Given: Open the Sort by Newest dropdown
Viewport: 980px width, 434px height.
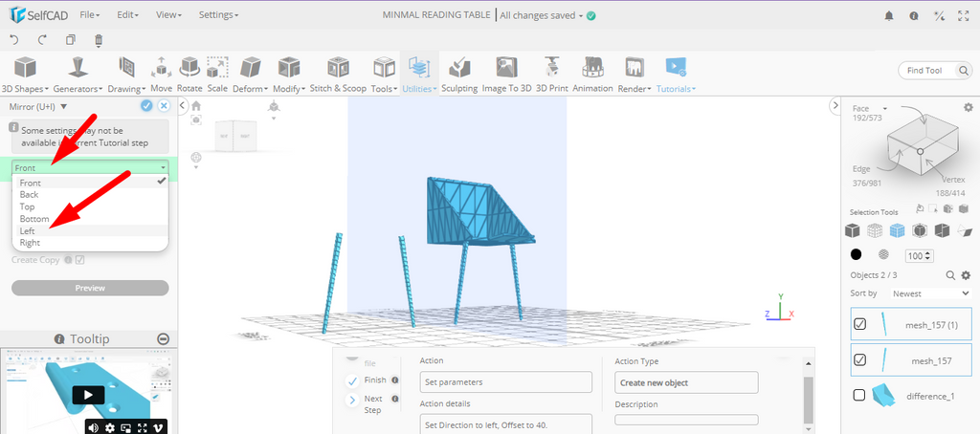Looking at the screenshot, I should tap(924, 293).
